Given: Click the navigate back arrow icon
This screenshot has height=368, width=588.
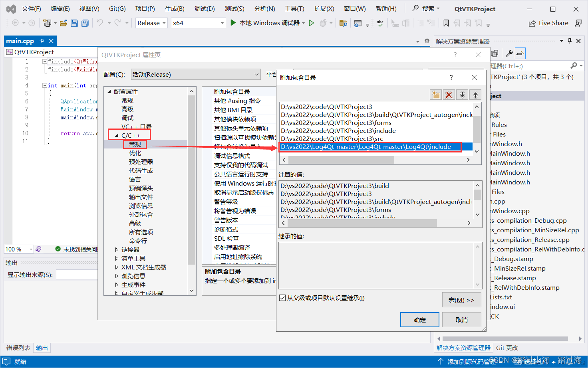Looking at the screenshot, I should coord(15,23).
